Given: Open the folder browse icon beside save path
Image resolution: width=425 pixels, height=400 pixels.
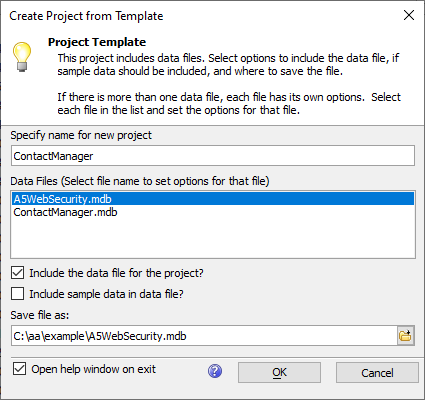Looking at the screenshot, I should pos(406,336).
